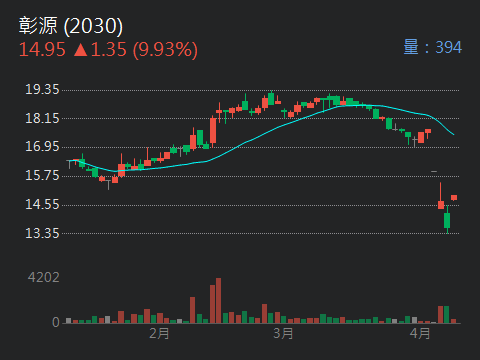The image size is (480, 360).
Task: Click the 15.75 price axis label
Action: (x=42, y=175)
